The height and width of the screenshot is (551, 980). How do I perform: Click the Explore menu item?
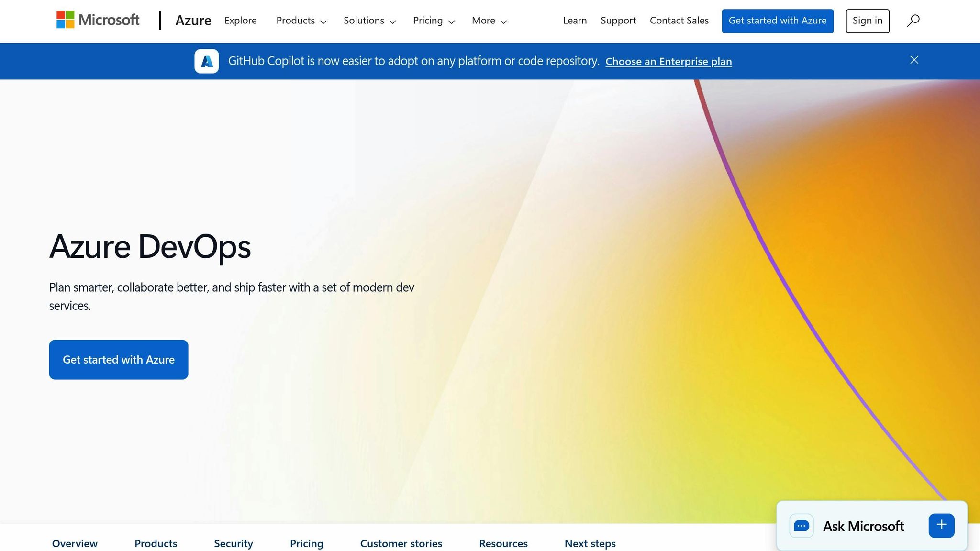(x=240, y=21)
